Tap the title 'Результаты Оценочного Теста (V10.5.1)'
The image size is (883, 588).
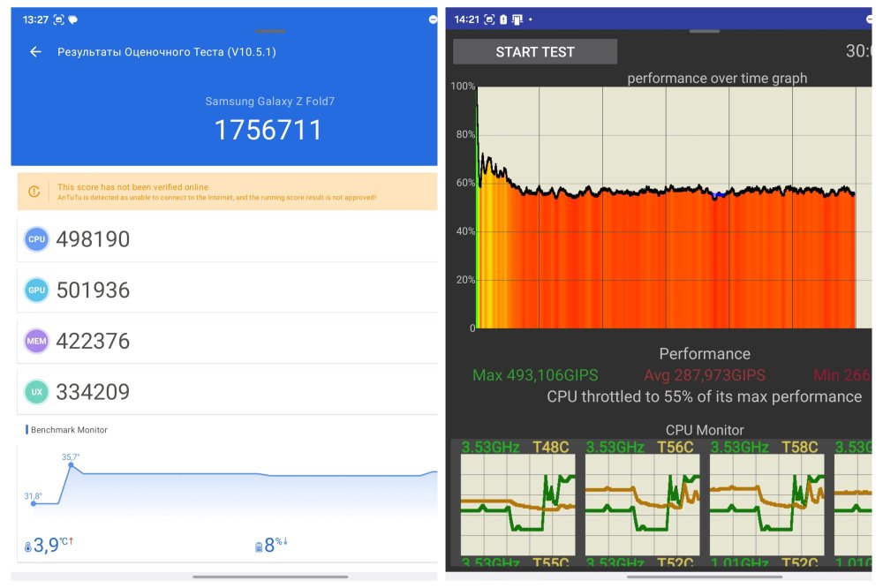[167, 52]
